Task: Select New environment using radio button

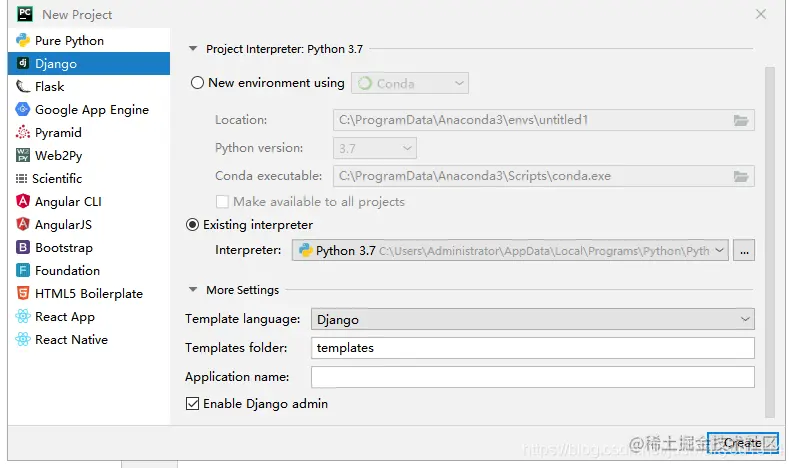Action: [197, 83]
